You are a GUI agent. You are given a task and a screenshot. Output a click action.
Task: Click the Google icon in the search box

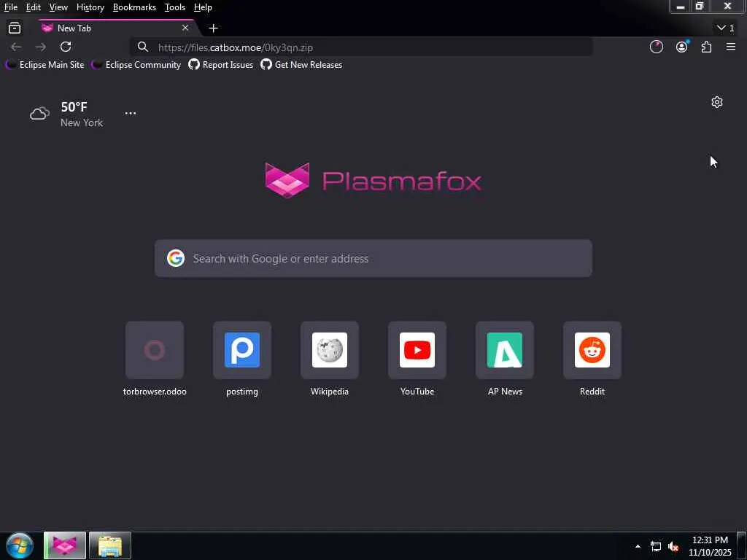point(176,258)
